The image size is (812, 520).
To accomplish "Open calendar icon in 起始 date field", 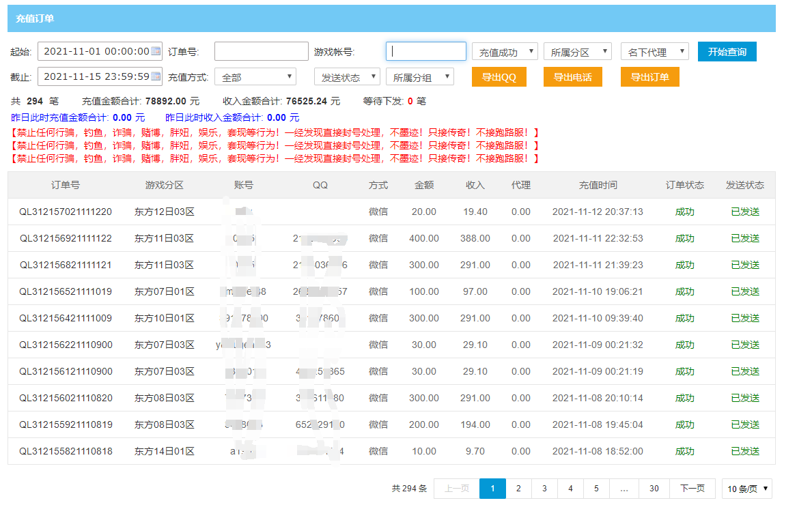I will point(156,51).
